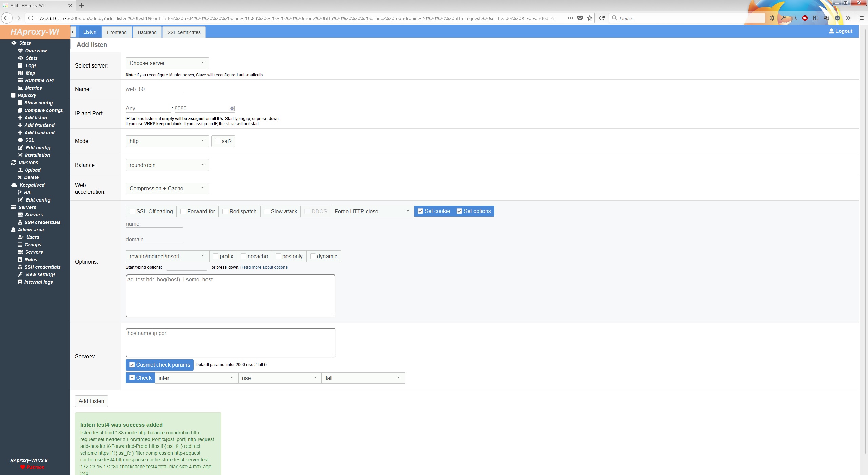Click the Upload versions icon

tap(20, 170)
